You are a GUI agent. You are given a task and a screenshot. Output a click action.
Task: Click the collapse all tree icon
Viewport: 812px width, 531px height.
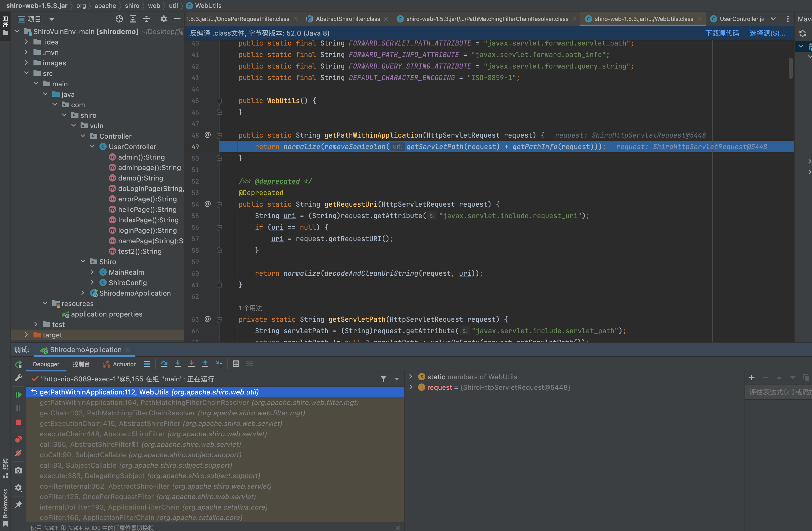(x=146, y=19)
